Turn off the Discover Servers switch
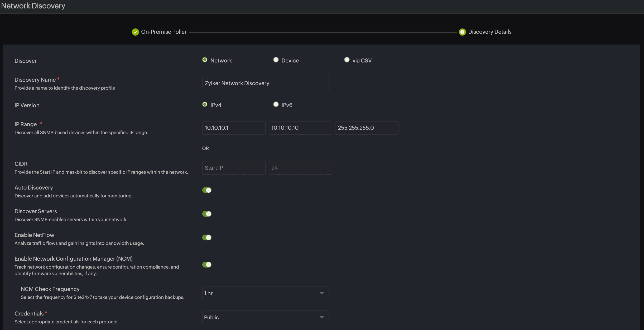Viewport: 644px width, 330px height. point(207,214)
